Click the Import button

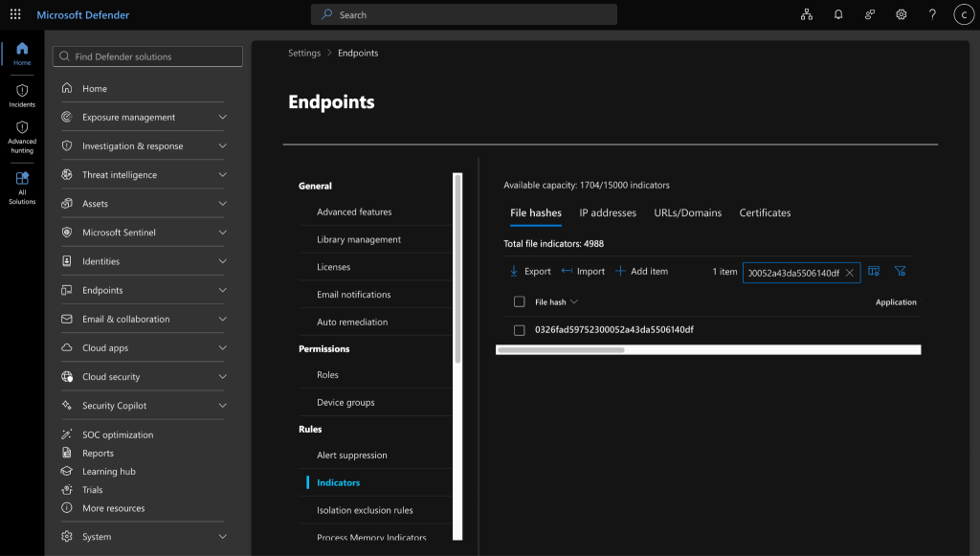coord(583,271)
